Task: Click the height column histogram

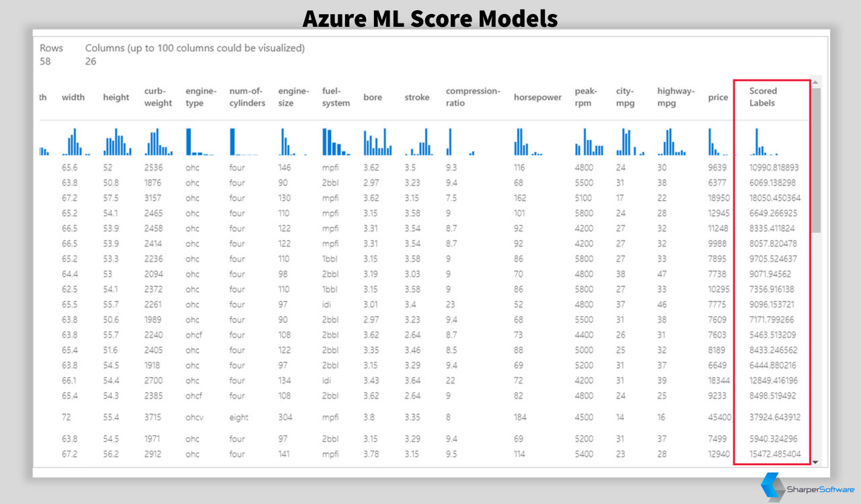Action: tap(117, 142)
